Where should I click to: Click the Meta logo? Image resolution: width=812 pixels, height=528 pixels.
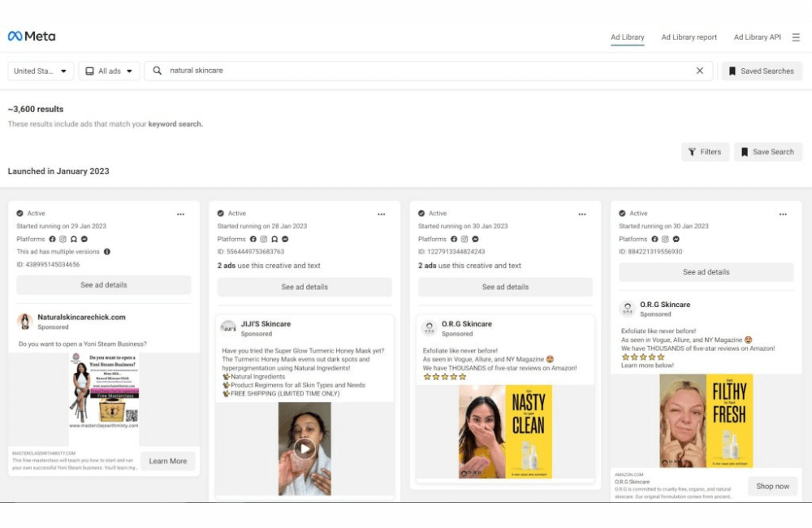32,37
